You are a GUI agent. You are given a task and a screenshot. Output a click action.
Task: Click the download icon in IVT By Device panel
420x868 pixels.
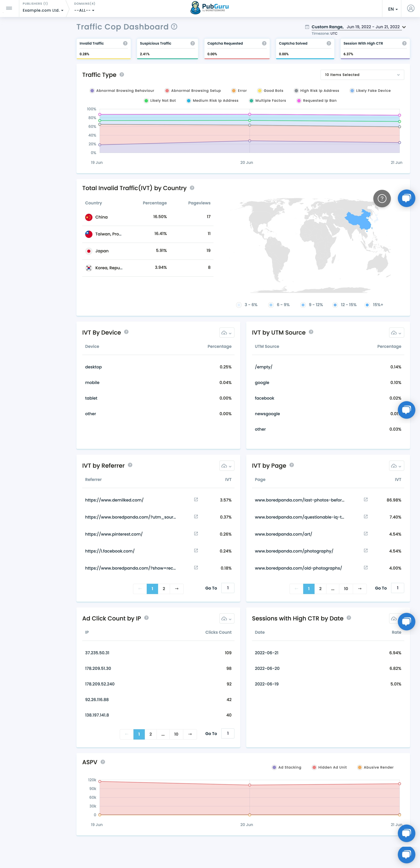(224, 333)
